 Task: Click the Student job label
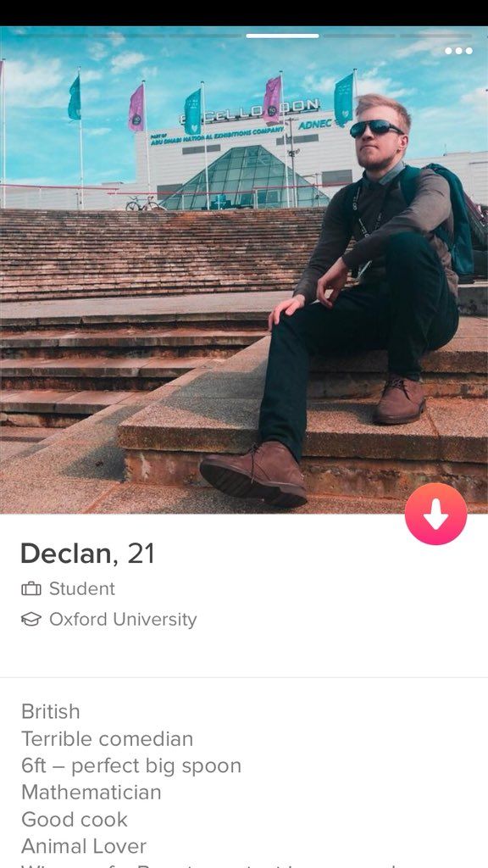click(82, 589)
